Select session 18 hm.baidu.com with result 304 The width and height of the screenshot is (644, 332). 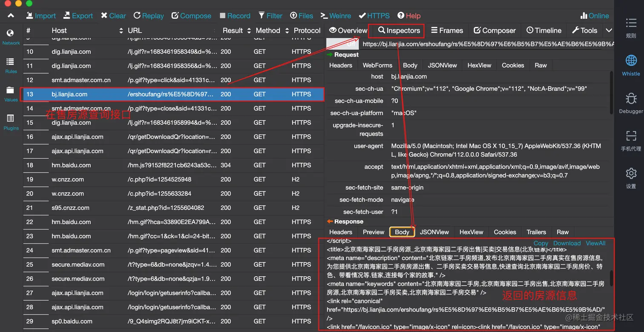pos(173,165)
